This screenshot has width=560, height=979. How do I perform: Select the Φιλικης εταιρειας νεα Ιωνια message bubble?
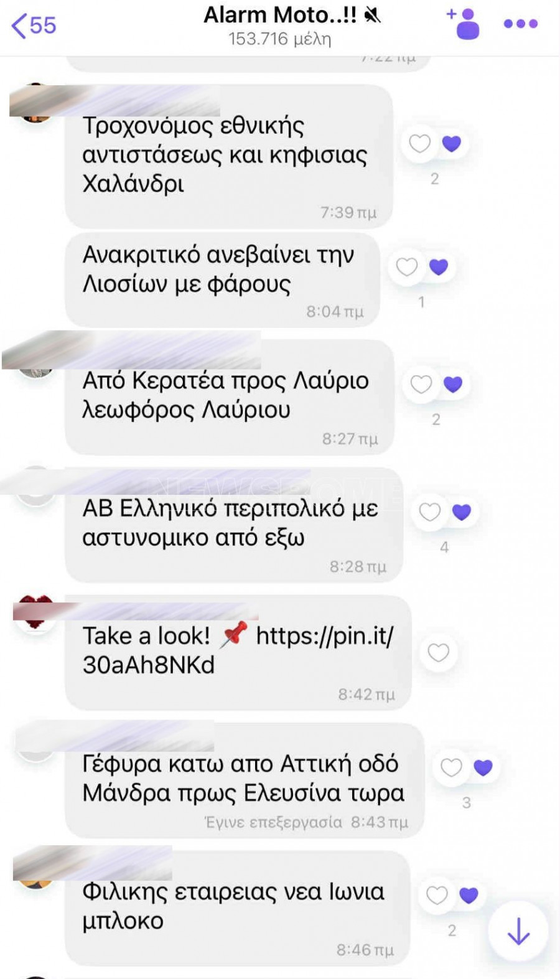pyautogui.click(x=238, y=909)
